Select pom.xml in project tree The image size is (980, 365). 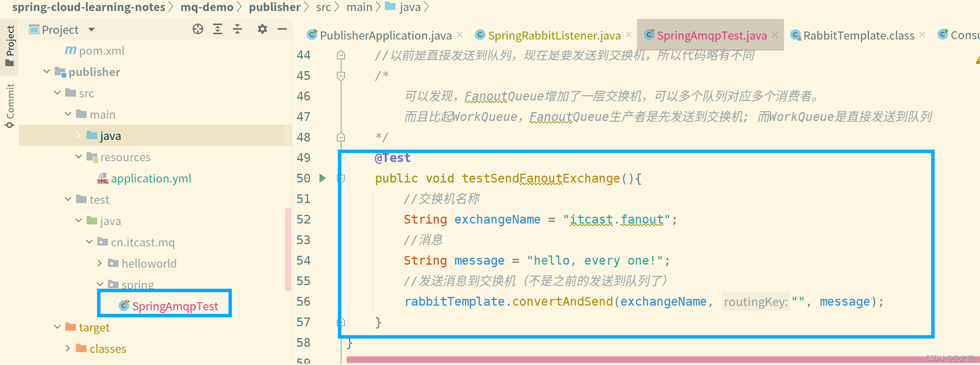point(101,51)
